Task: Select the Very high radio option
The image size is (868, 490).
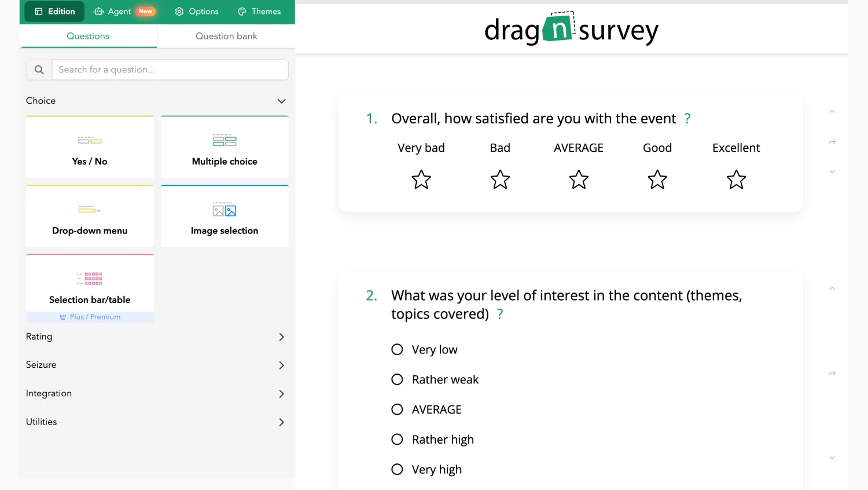Action: click(x=397, y=469)
